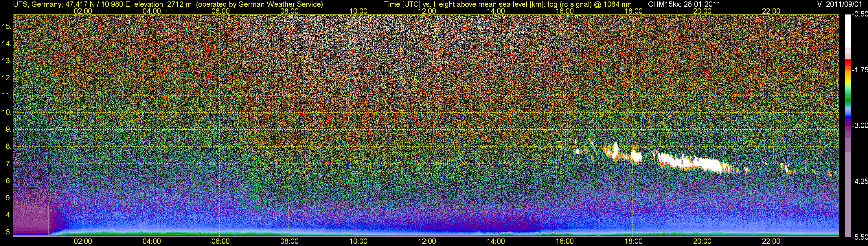The image size is (868, 246).
Task: Click the -3.00 value on the color scale
Action: point(859,126)
